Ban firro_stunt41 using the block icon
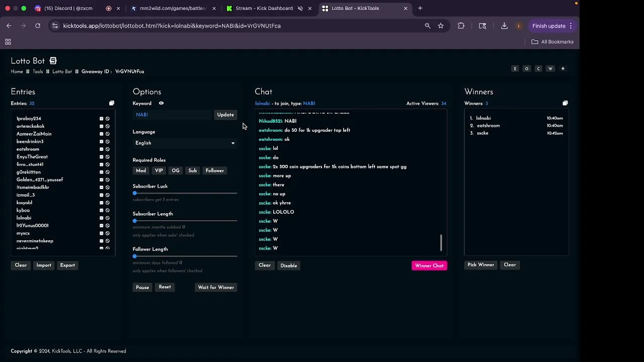Viewport: 644px width, 362px height. tap(107, 164)
